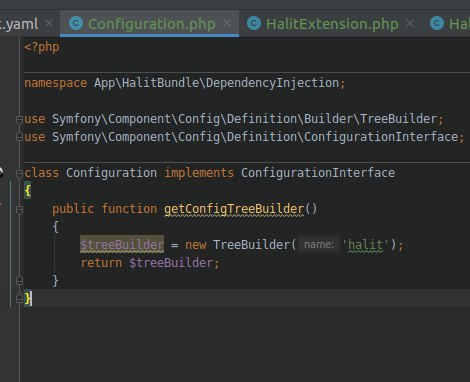
Task: Switch to the .yaml file tab
Action: [19, 24]
